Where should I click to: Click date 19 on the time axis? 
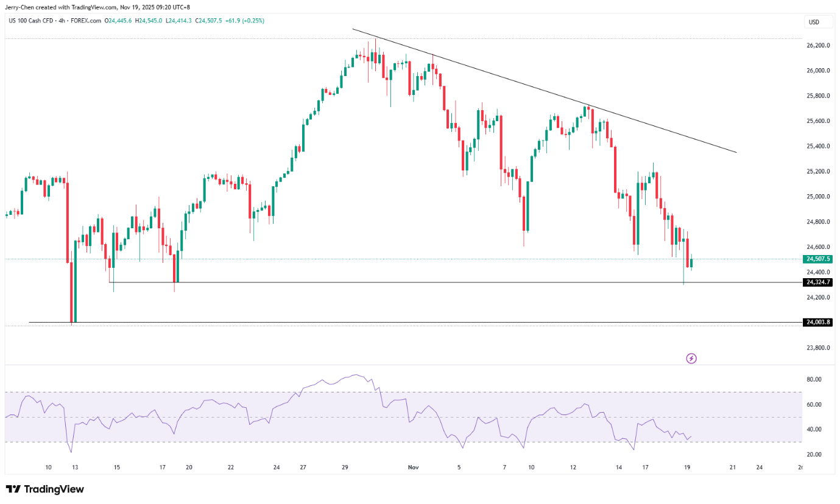pos(687,467)
